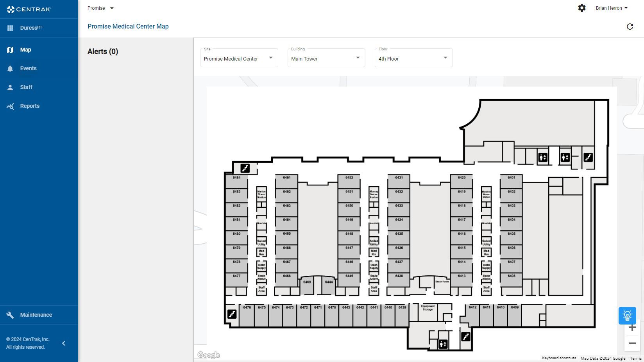
Task: Click the right elevator icon beside top-right stairs
Action: point(565,157)
